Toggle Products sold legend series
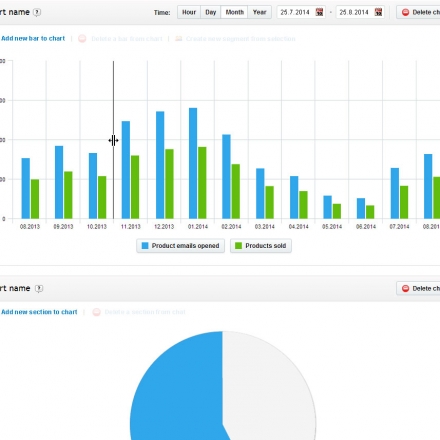This screenshot has height=440, width=440. click(261, 246)
